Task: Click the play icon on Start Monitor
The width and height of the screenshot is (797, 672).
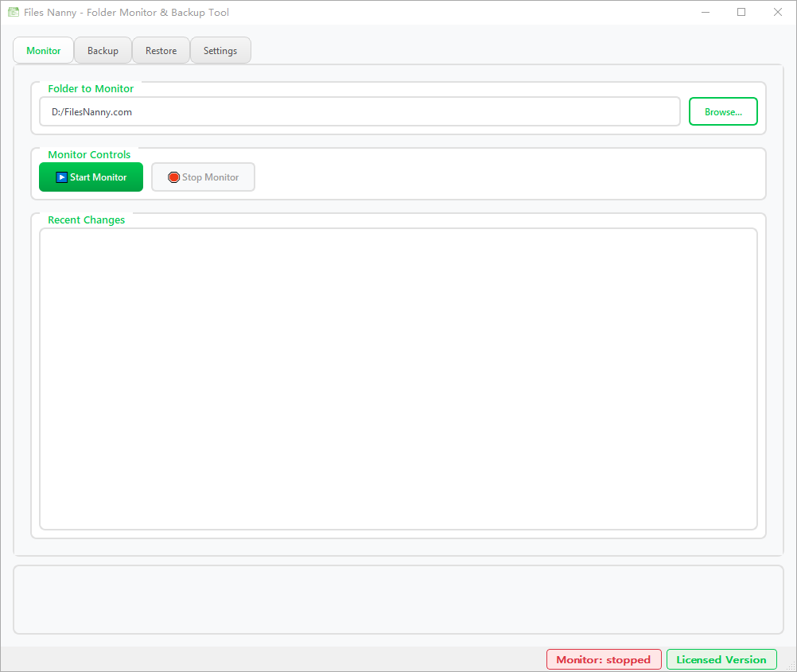Action: point(62,177)
